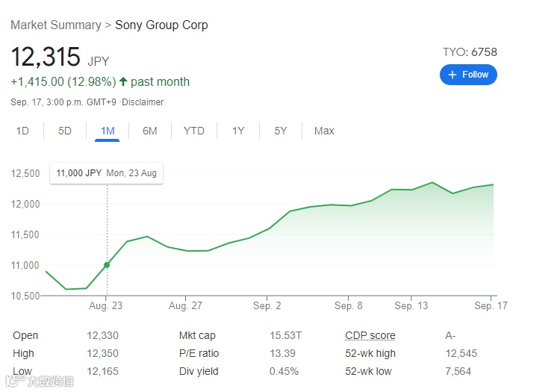Viewport: 557px width, 392px height.
Task: Click the green data point on chart
Action: click(x=107, y=265)
